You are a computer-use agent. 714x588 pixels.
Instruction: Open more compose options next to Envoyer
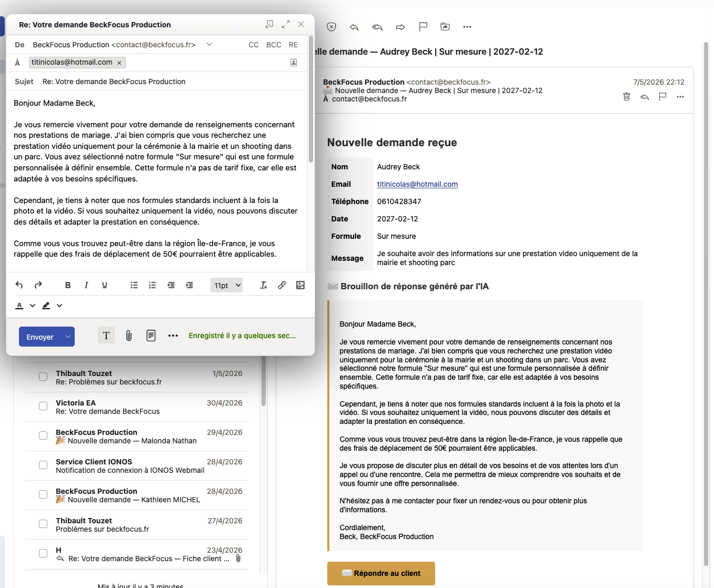173,336
